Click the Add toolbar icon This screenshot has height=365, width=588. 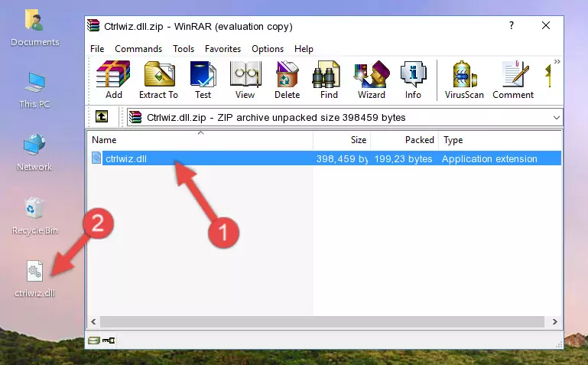tap(113, 80)
